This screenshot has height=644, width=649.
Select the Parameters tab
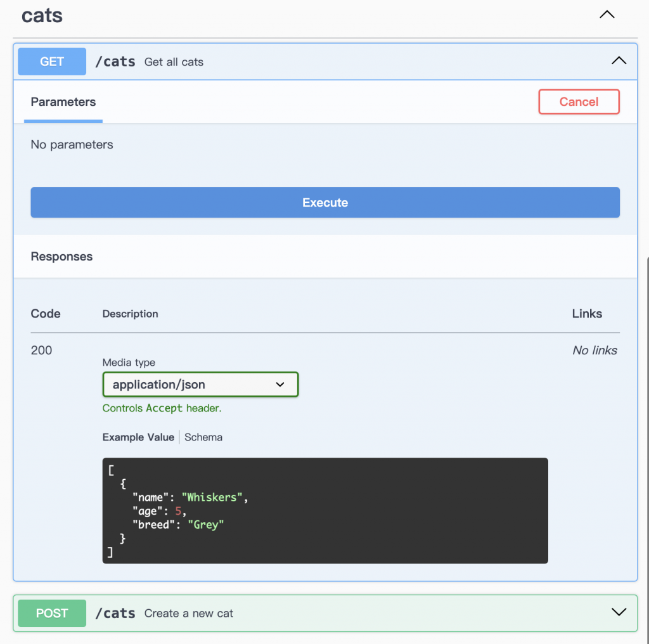coord(63,102)
